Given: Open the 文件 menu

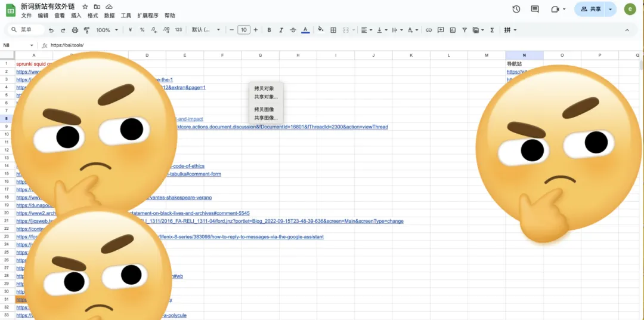Looking at the screenshot, I should [26, 16].
